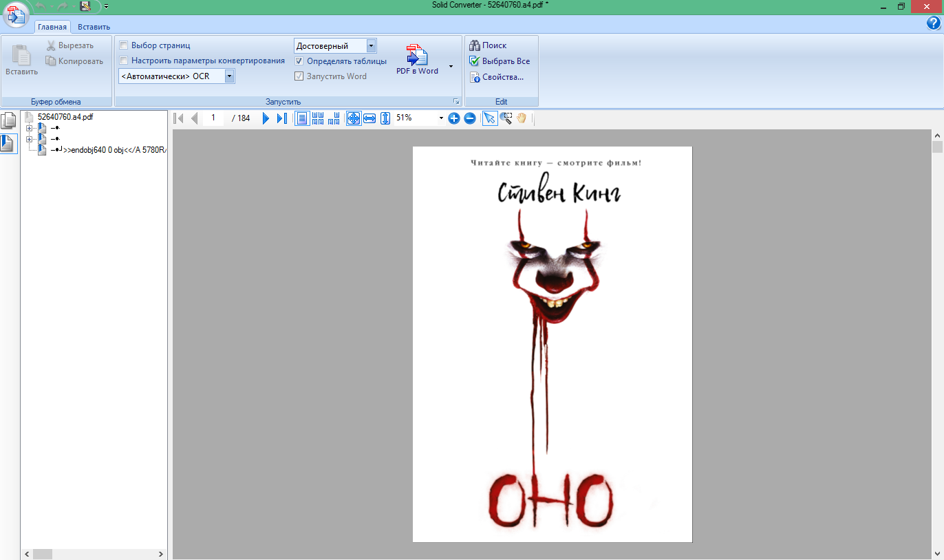Select fit height zoom icon
This screenshot has height=560, width=944.
[x=385, y=118]
